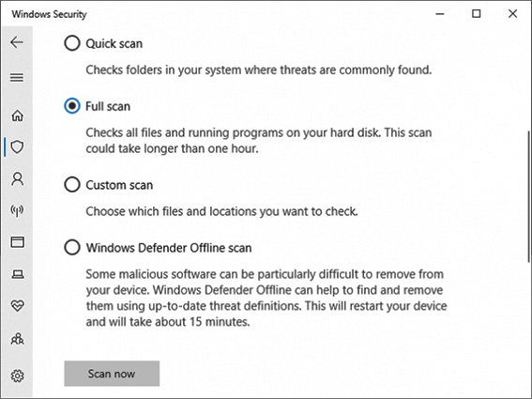Open the Home icon in sidebar
Image resolution: width=532 pixels, height=399 pixels.
pos(17,115)
